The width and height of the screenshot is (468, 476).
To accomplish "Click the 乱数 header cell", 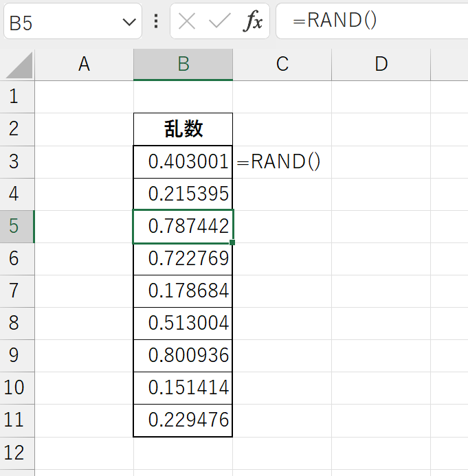I will [x=183, y=129].
